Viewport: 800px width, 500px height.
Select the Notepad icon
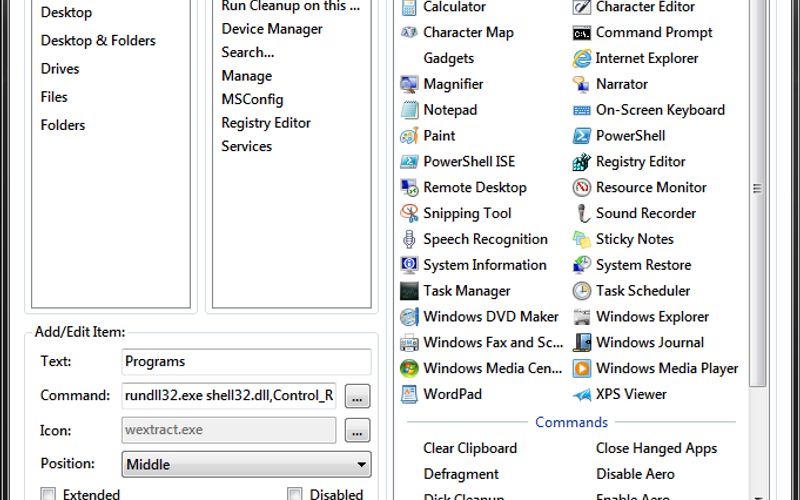coord(409,110)
